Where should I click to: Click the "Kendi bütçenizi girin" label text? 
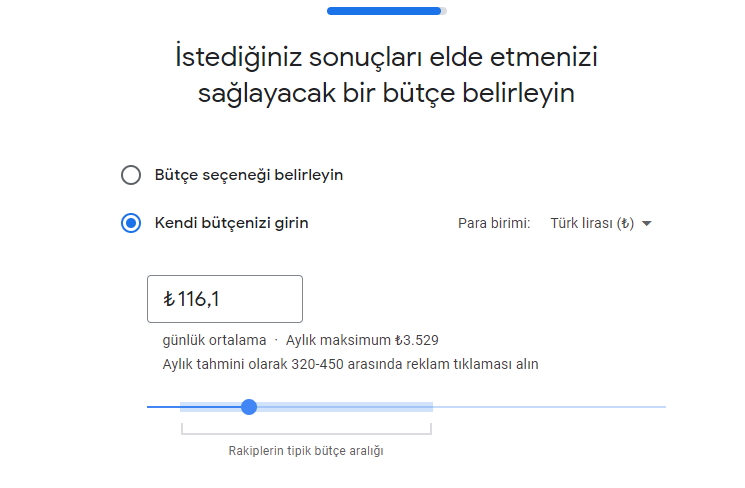pyautogui.click(x=231, y=223)
